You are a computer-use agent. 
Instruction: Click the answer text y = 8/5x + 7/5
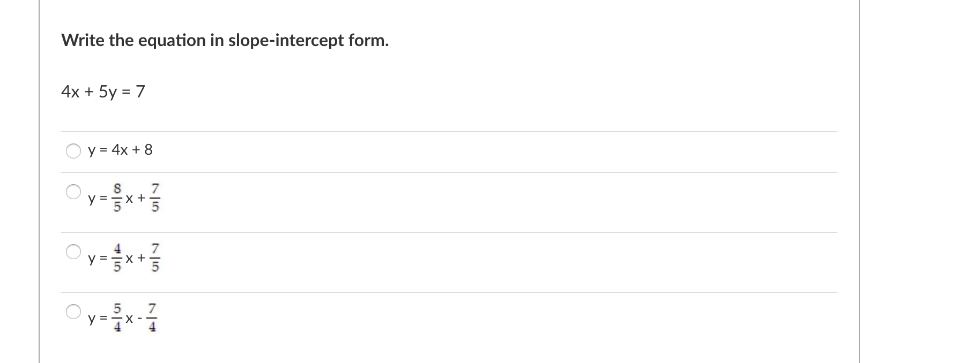[124, 198]
